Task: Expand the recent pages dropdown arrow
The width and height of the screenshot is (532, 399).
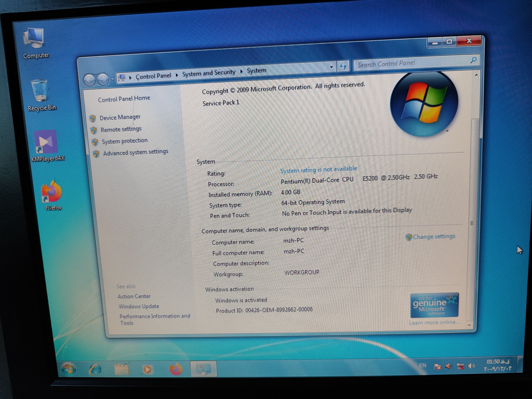Action: click(113, 79)
